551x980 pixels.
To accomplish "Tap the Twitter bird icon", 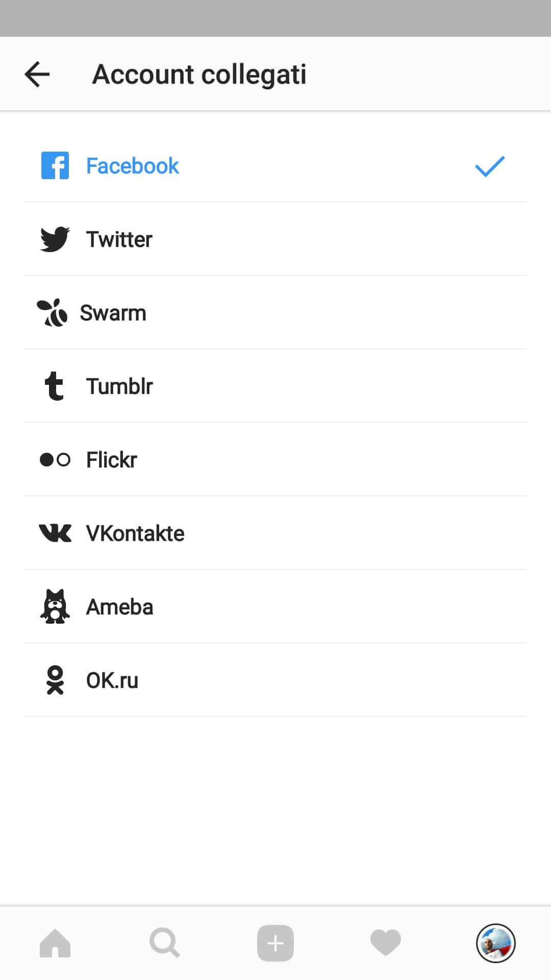I will tap(55, 239).
